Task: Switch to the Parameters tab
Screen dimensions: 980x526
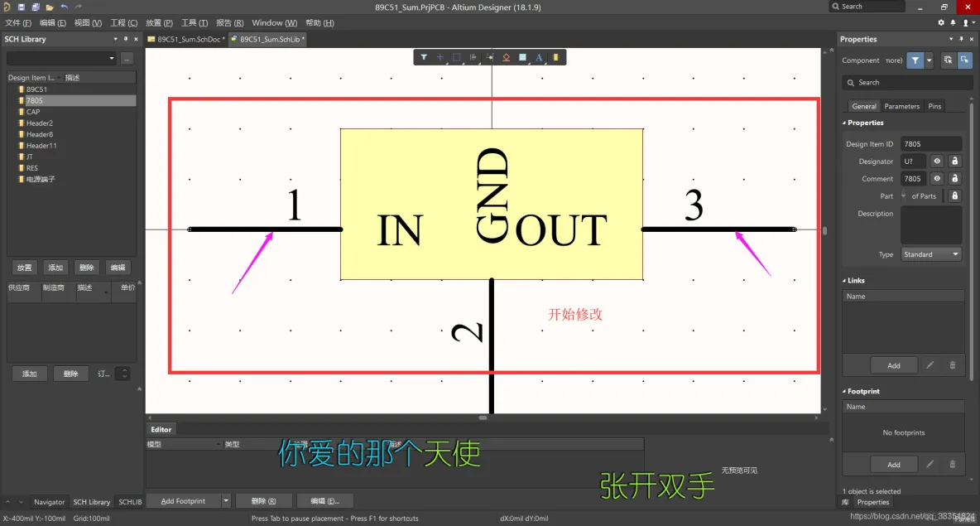Action: point(901,106)
